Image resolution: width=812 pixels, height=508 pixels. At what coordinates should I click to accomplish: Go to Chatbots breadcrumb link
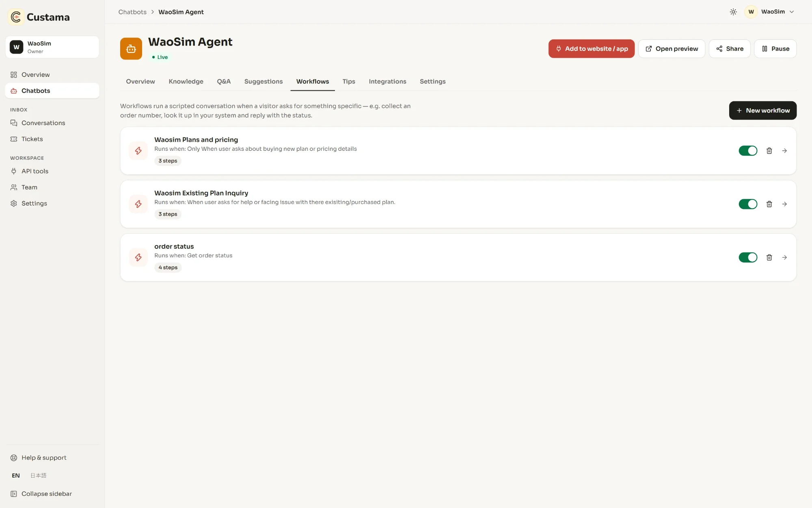pyautogui.click(x=132, y=12)
